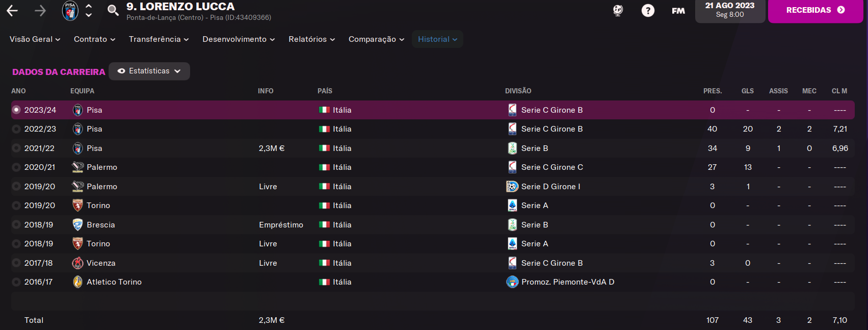Viewport: 868px width, 330px height.
Task: Click the 2,3M € fee in 2021/22 row
Action: pos(272,148)
